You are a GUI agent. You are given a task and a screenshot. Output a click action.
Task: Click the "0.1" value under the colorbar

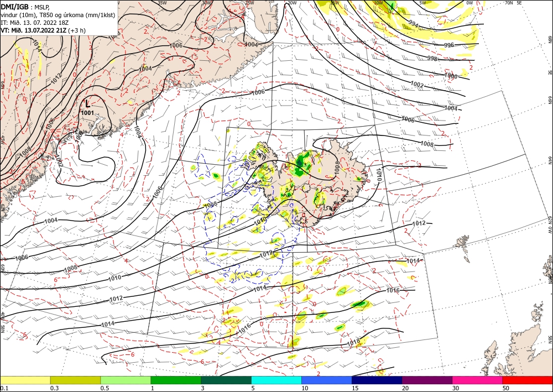4,388
